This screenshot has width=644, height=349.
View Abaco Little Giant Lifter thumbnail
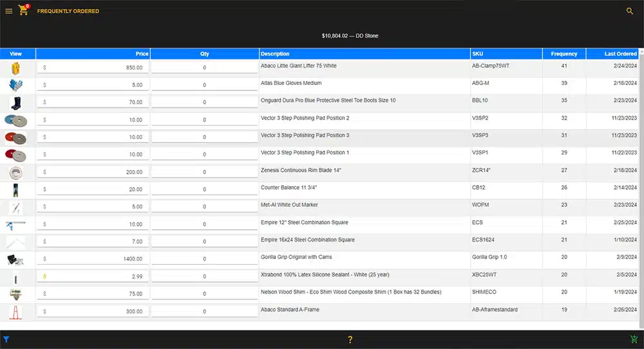(16, 68)
